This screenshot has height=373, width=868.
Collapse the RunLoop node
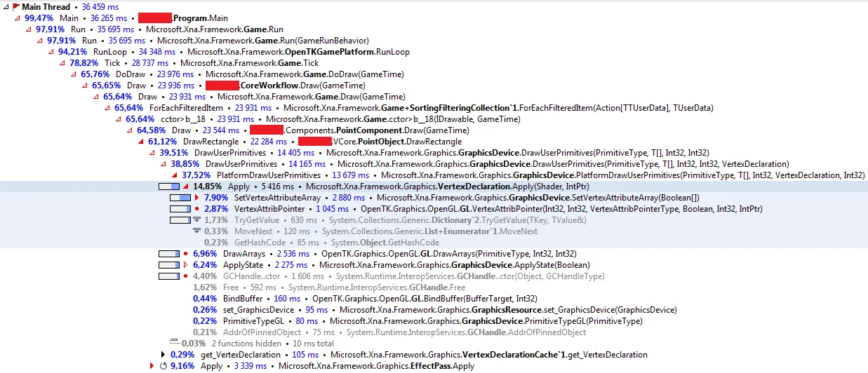click(x=51, y=52)
